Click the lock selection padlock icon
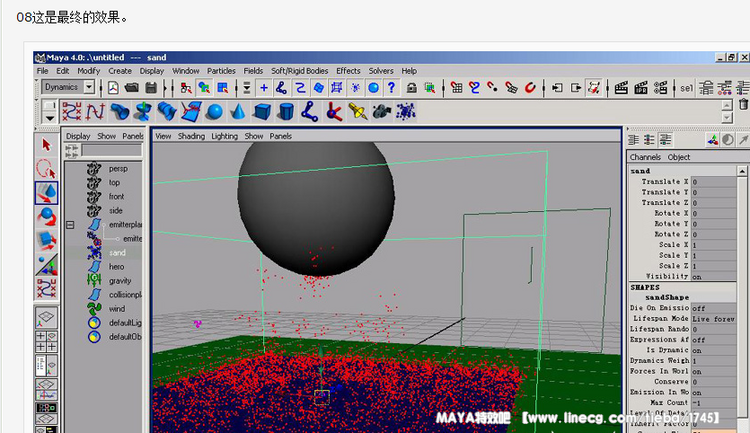The height and width of the screenshot is (433, 750). (412, 88)
